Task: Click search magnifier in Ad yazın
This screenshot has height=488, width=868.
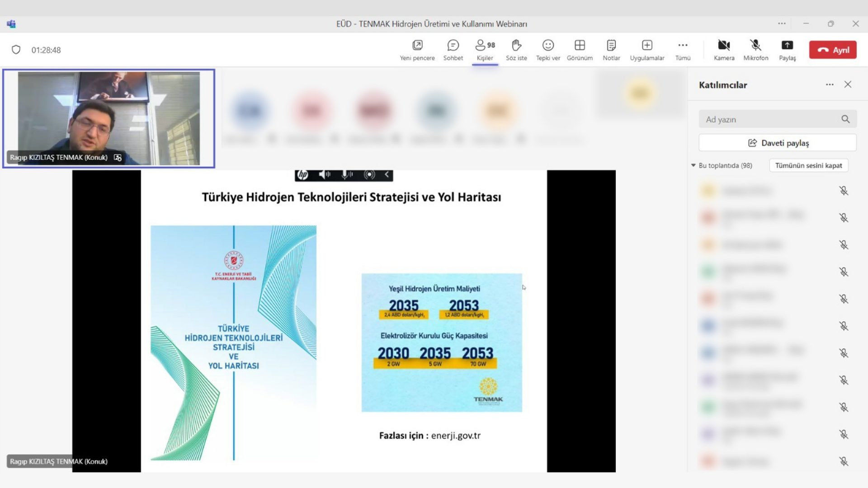Action: tap(845, 119)
